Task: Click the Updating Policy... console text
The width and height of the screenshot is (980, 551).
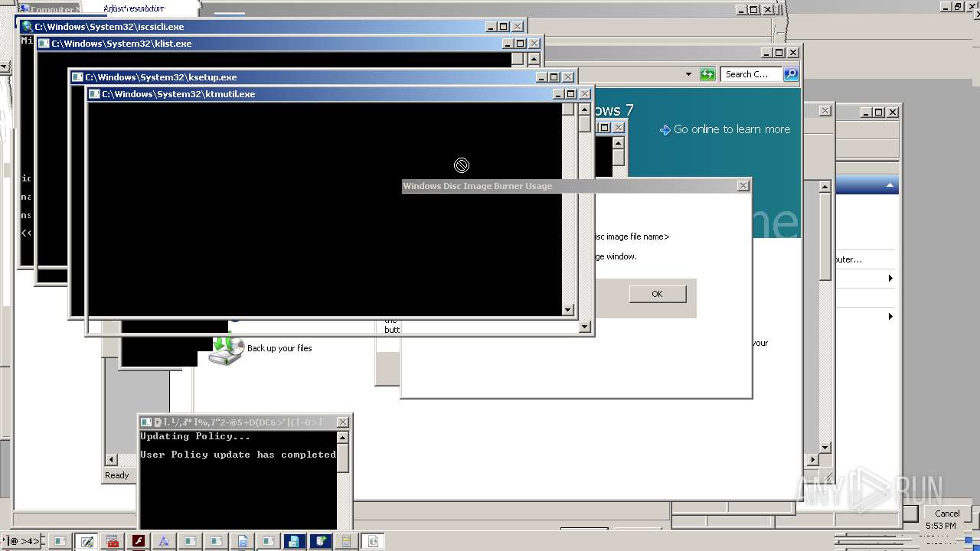Action: tap(195, 436)
